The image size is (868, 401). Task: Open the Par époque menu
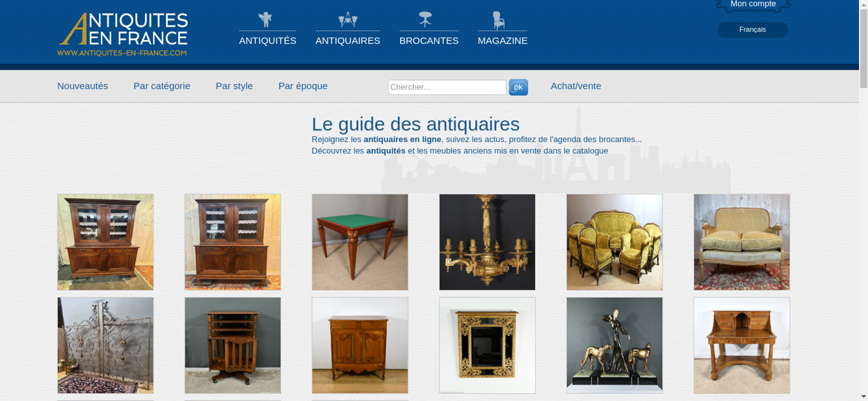coord(303,86)
